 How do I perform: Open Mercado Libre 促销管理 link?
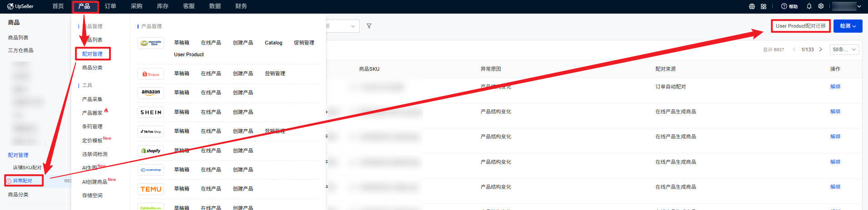(x=304, y=43)
